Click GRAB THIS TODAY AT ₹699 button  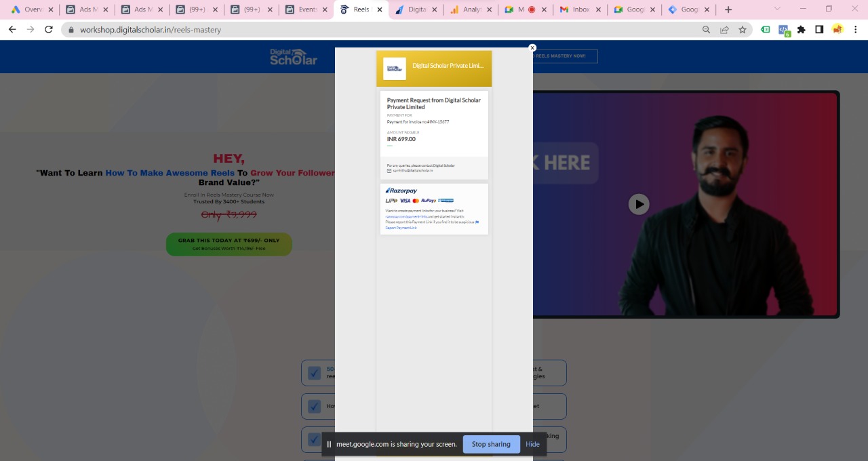(x=229, y=244)
